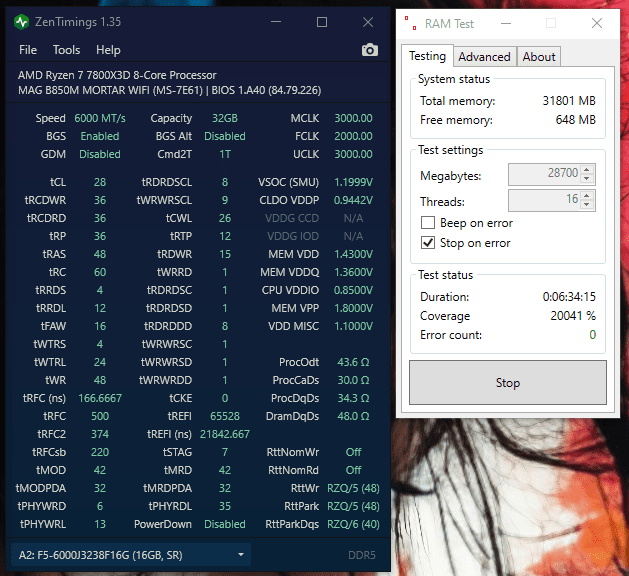Click the MAG B850M MORTAR WIFI motherboard line
The width and height of the screenshot is (629, 576).
tap(170, 90)
